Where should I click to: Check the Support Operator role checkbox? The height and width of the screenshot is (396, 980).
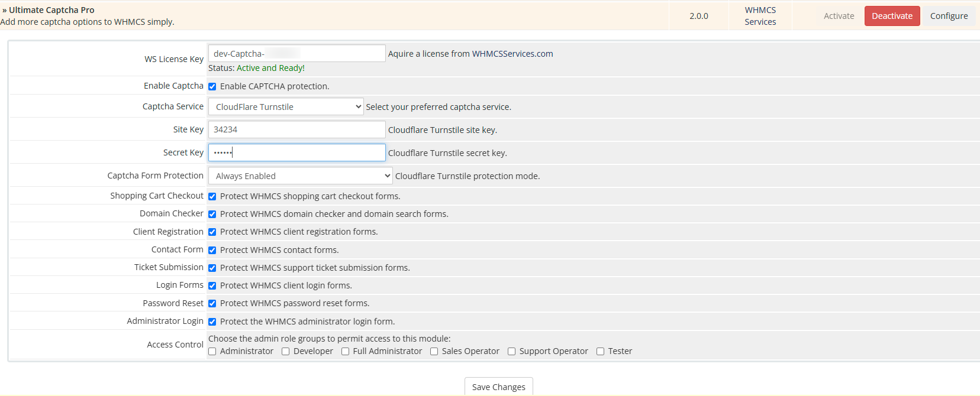click(x=512, y=351)
